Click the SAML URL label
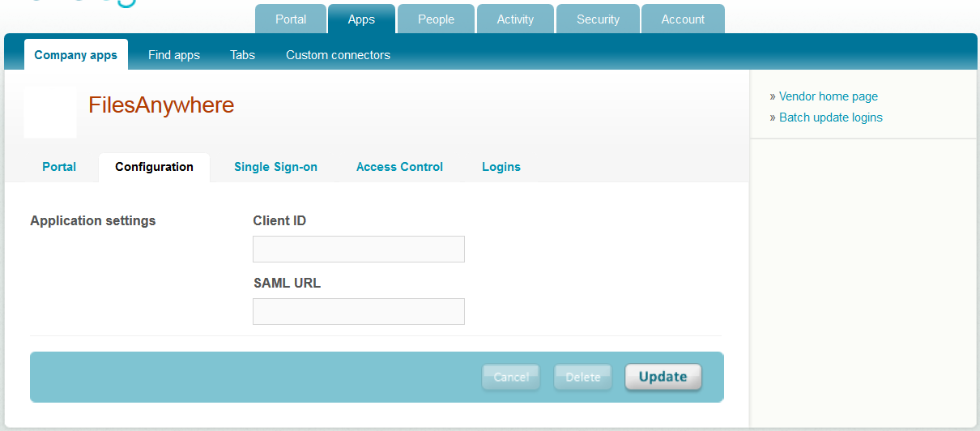This screenshot has height=431, width=980. pos(287,284)
